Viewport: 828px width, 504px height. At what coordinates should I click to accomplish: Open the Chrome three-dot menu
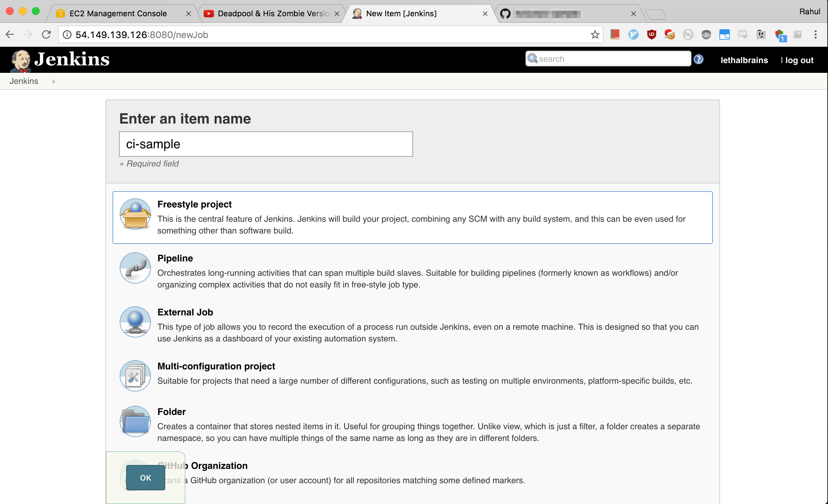[816, 34]
